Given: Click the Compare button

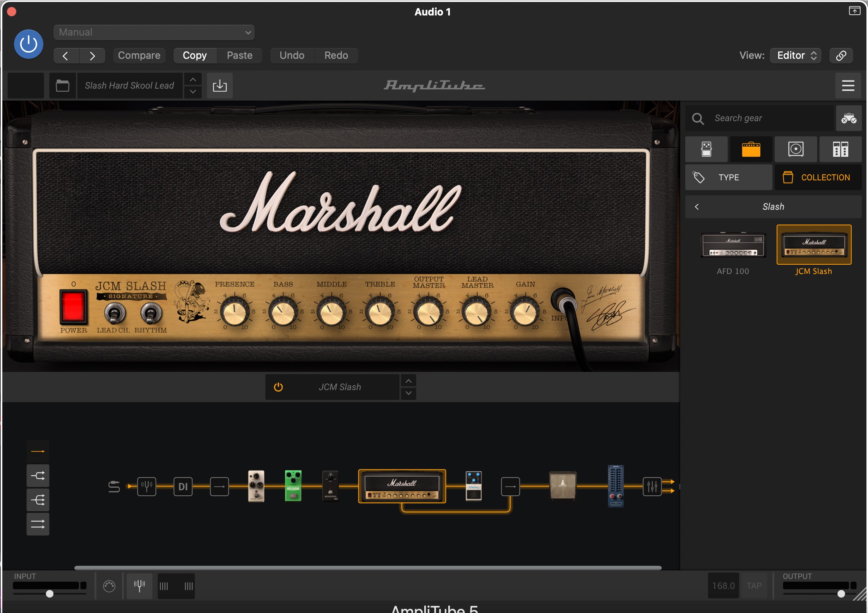Looking at the screenshot, I should (x=139, y=56).
